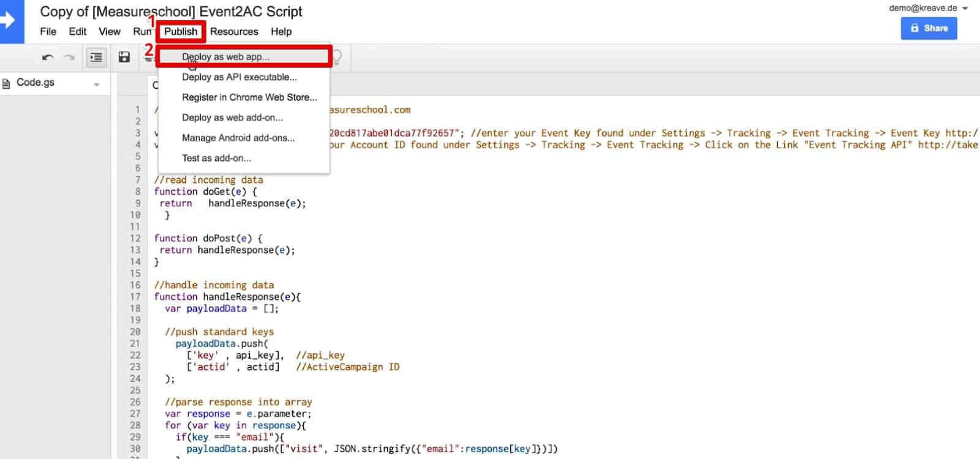Open the Help menu
The image size is (980, 459).
click(281, 31)
